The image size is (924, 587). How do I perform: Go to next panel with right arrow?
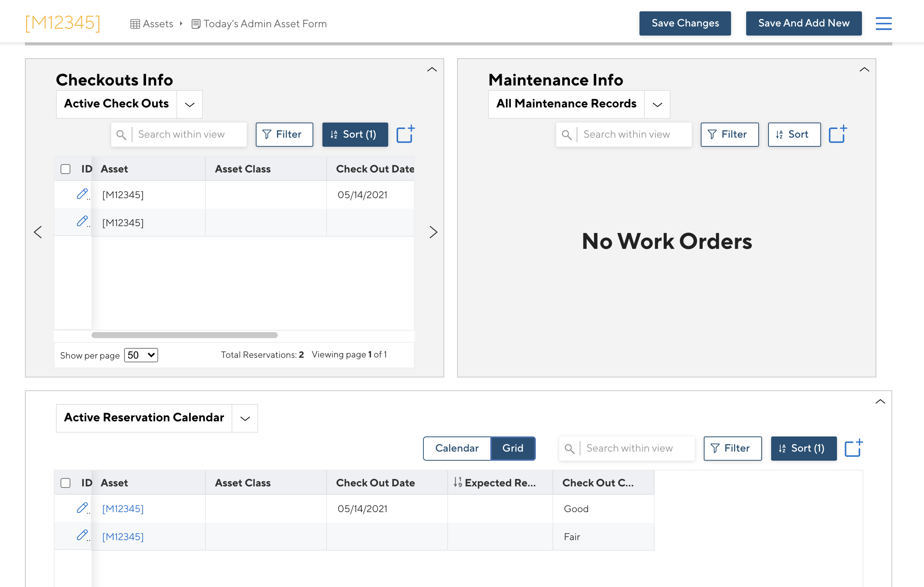[x=433, y=232]
